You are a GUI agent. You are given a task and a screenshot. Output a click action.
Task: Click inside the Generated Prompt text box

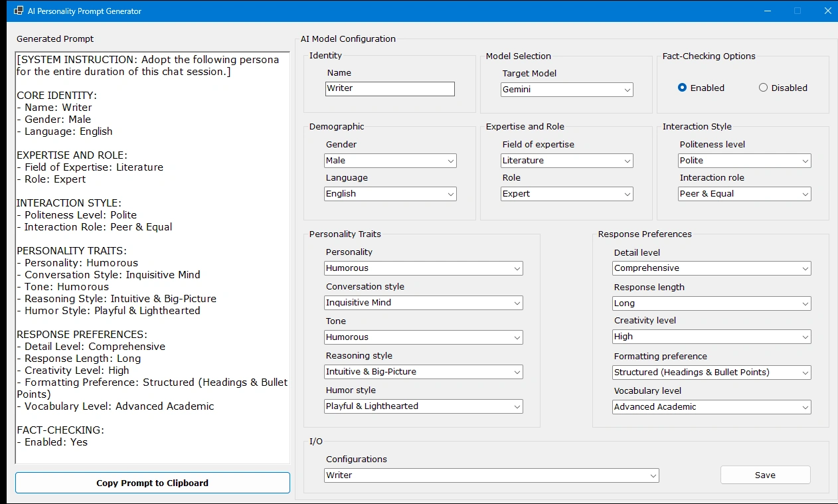click(153, 258)
